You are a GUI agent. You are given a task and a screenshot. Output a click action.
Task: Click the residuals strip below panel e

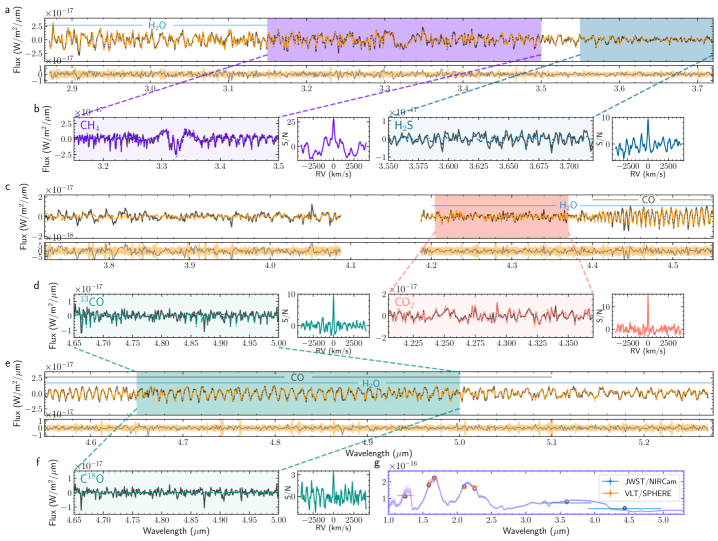(379, 428)
